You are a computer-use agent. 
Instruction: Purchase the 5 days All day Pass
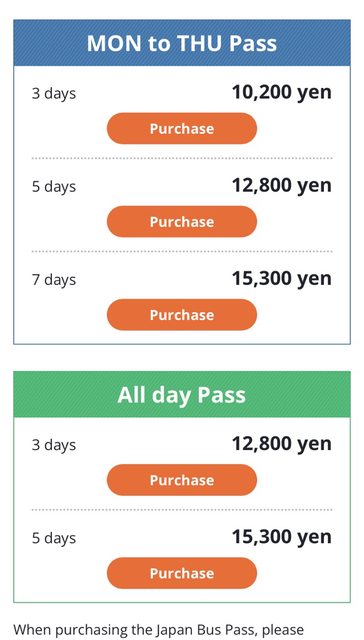click(x=182, y=573)
